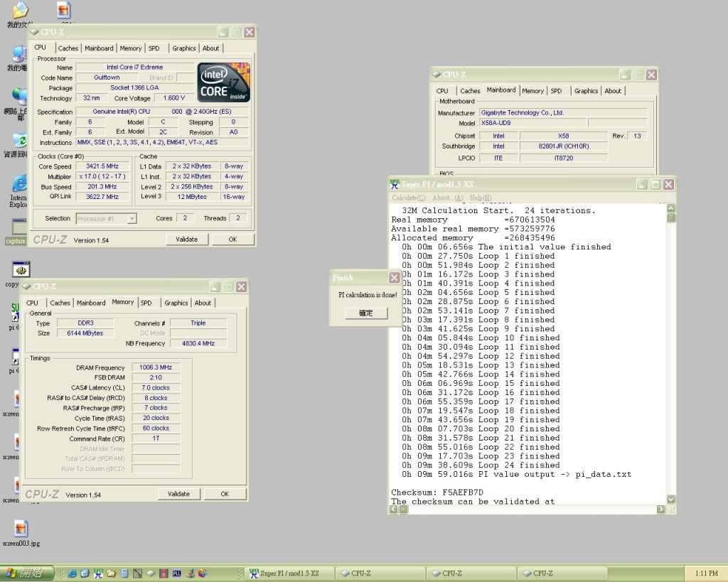
Task: Launch the Internet Explorer desktop icon
Action: (x=18, y=190)
